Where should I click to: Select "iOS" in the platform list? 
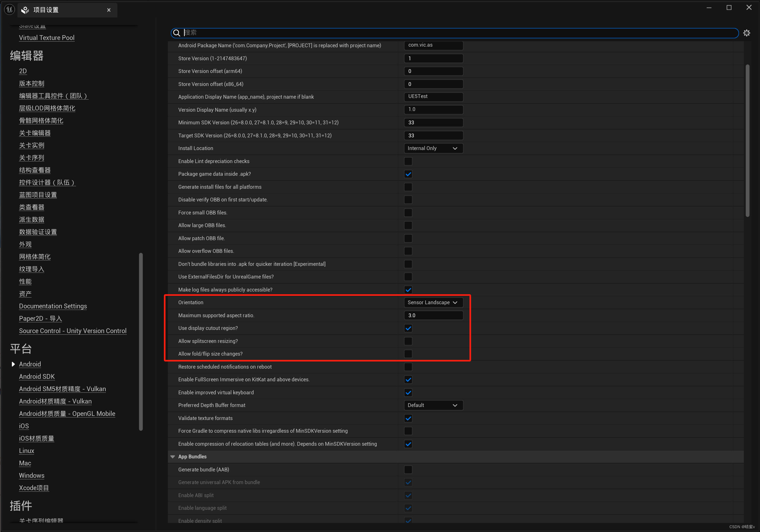(x=23, y=426)
